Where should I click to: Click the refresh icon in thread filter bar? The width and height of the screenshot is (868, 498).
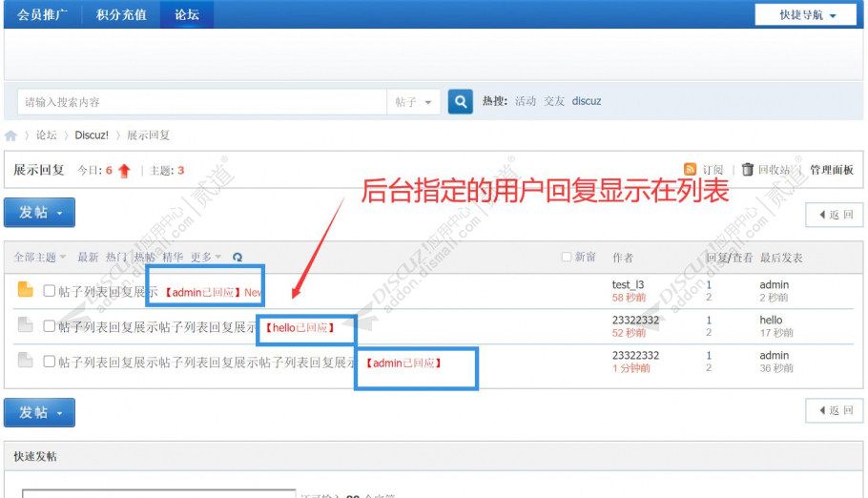(238, 257)
